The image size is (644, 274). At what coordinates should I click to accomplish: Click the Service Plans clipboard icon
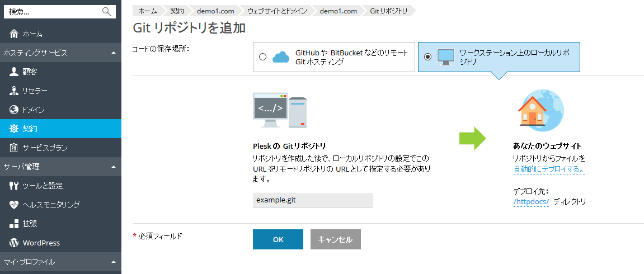tap(15, 148)
